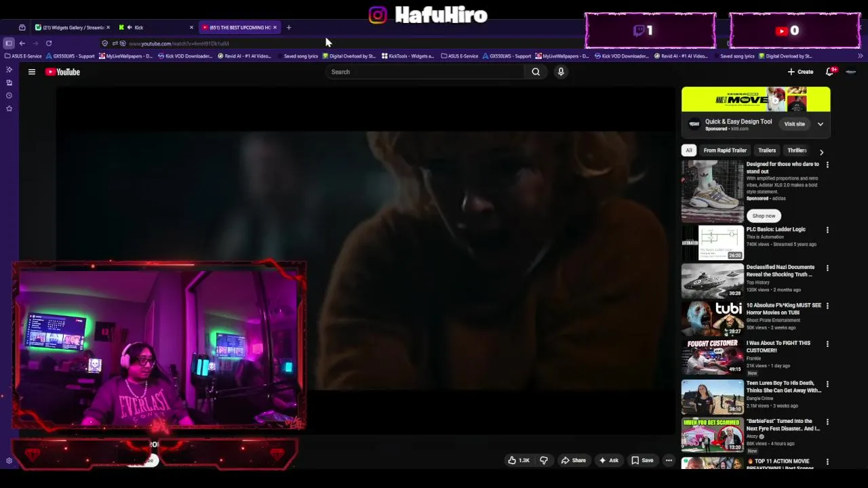Open "Teen Lures Boy To His Death" title

pyautogui.click(x=784, y=386)
